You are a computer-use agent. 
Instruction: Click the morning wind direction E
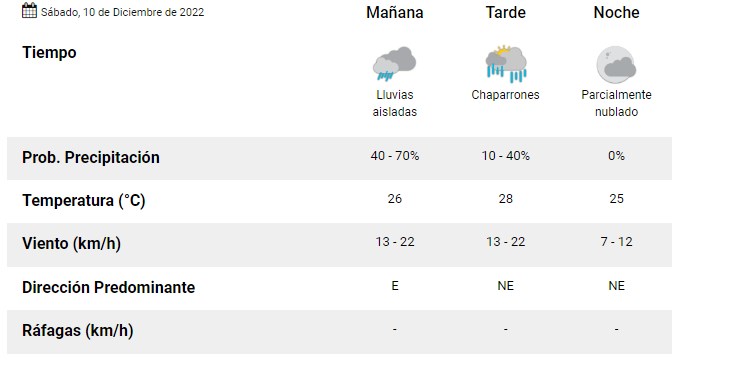click(x=394, y=286)
